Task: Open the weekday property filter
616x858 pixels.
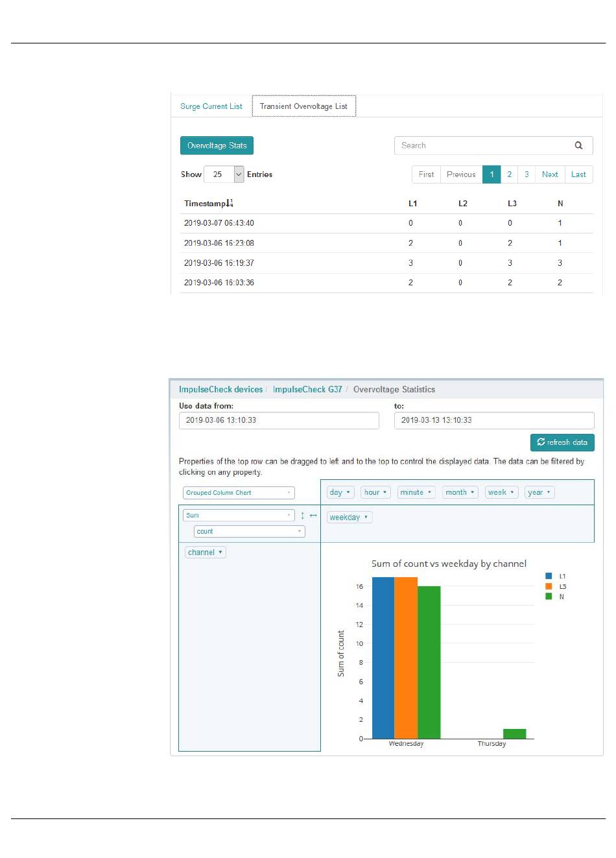Action: point(349,518)
